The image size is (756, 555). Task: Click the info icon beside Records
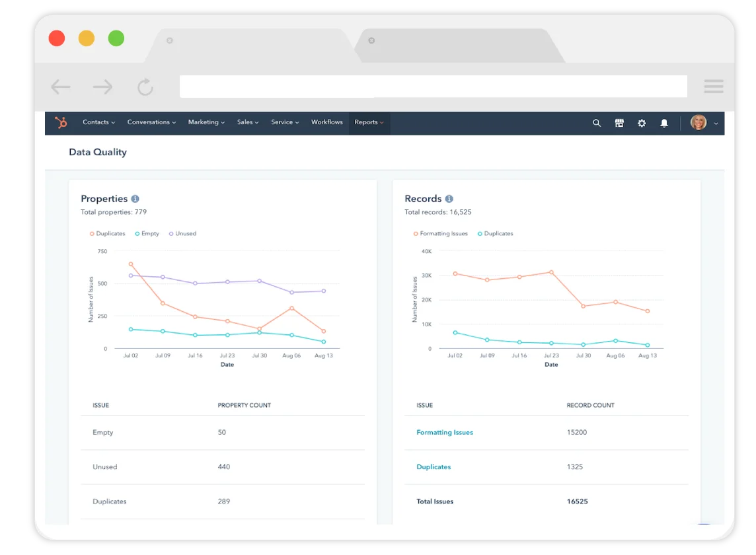449,199
